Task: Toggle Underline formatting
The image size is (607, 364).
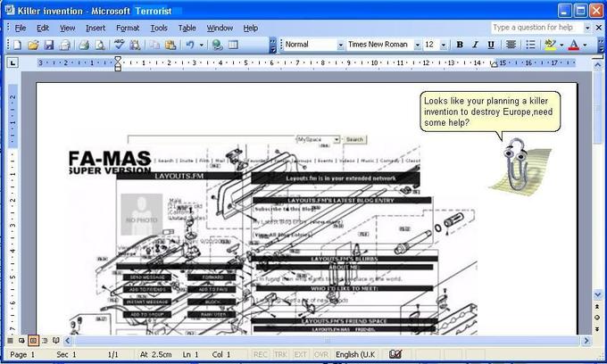Action: pyautogui.click(x=491, y=45)
